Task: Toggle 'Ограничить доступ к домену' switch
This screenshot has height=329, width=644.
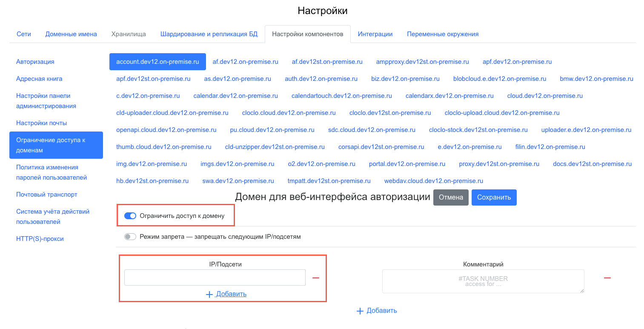Action: pos(130,216)
